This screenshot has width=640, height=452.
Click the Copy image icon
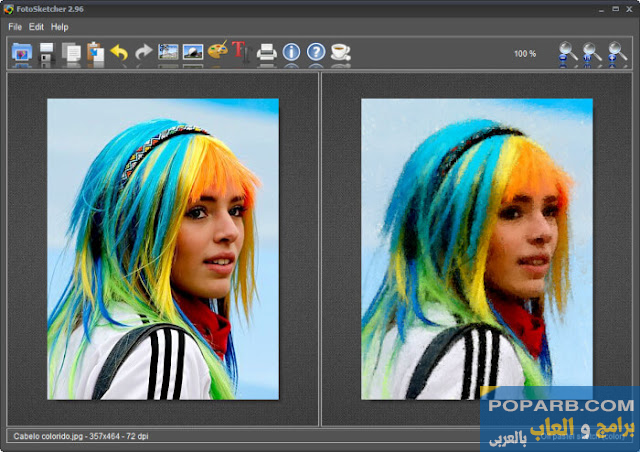click(71, 53)
